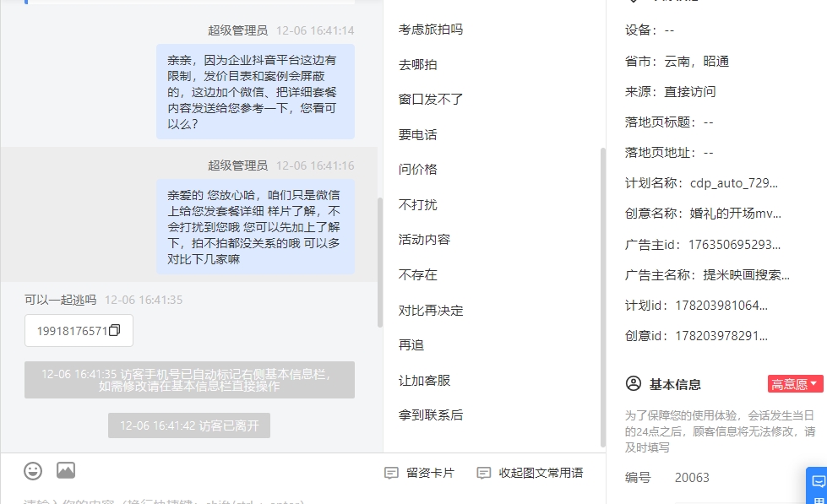Screen dimensions: 827x504
Task: Click the quick phrases list scrollbar
Action: pyautogui.click(x=603, y=297)
